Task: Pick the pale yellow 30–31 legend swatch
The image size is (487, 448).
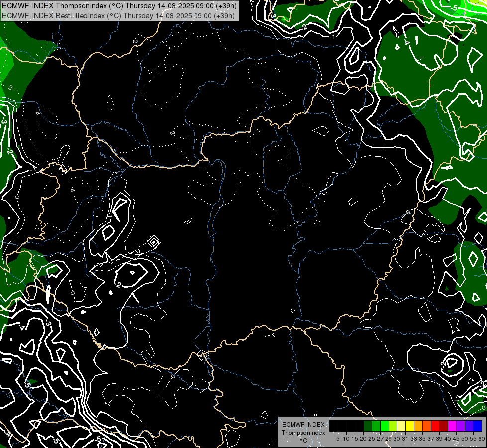Action: 401,426
